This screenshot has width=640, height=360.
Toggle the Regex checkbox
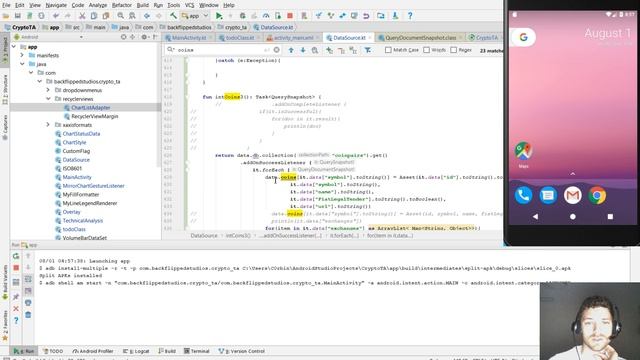click(x=453, y=50)
